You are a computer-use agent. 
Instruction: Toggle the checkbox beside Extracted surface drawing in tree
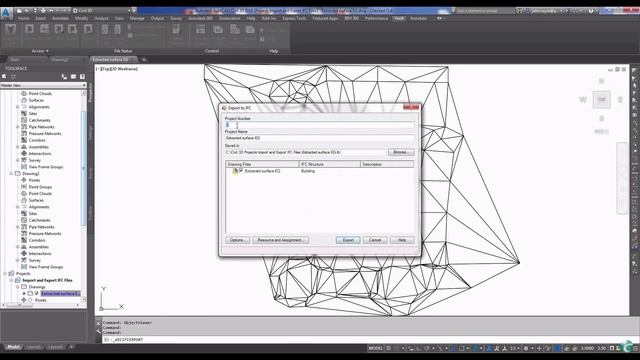tap(36, 293)
